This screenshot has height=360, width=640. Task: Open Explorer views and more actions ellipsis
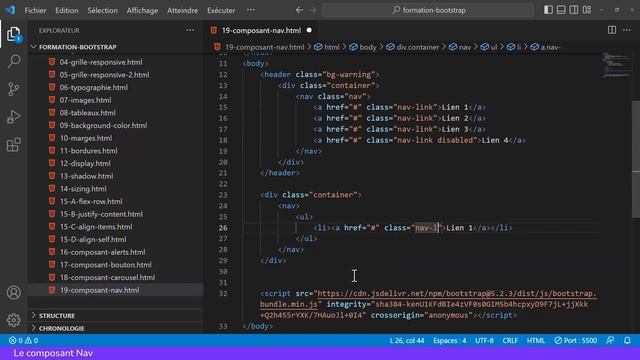coord(190,30)
